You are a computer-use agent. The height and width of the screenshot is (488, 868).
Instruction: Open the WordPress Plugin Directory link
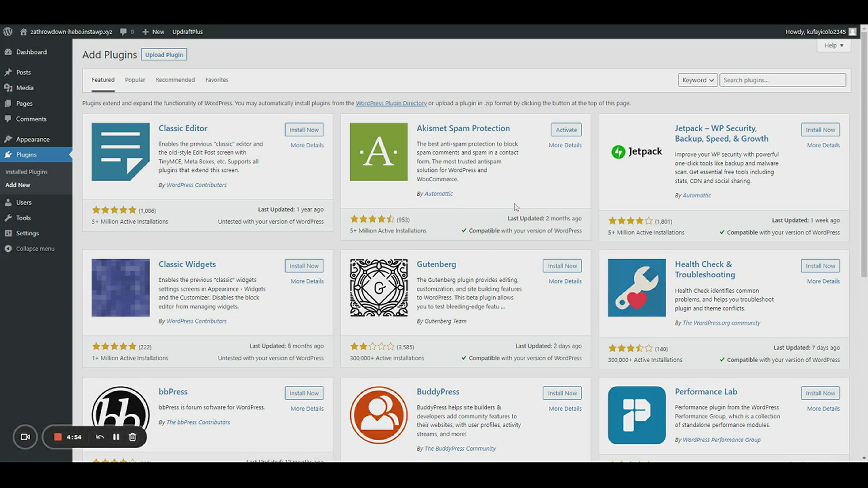tap(391, 103)
